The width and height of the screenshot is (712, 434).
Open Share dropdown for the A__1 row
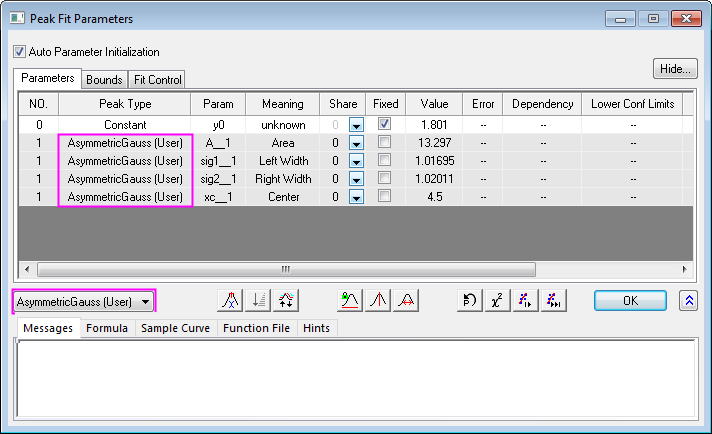[x=355, y=143]
